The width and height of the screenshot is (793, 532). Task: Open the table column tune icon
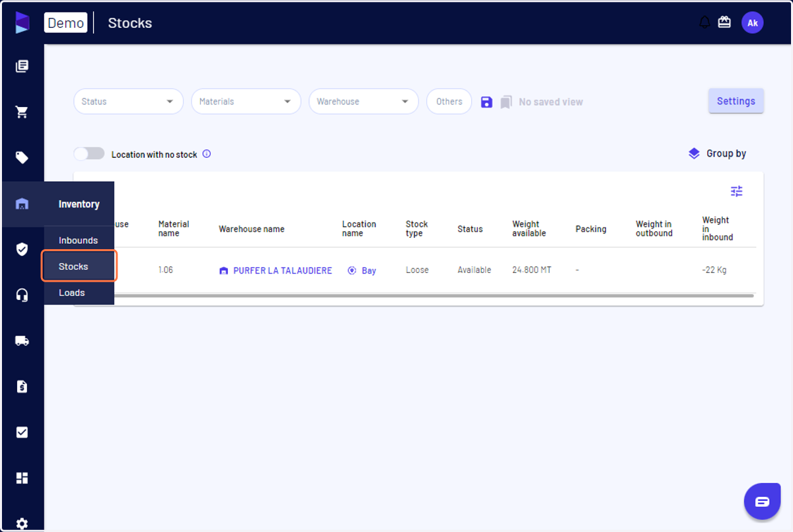737,191
